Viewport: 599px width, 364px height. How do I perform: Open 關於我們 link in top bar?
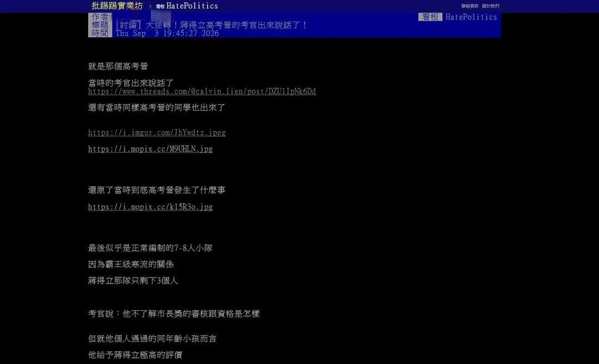[x=490, y=6]
